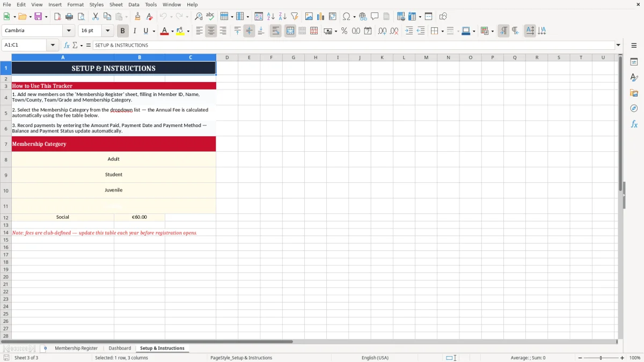The image size is (644, 362).
Task: Sort ascending
Action: (271, 17)
